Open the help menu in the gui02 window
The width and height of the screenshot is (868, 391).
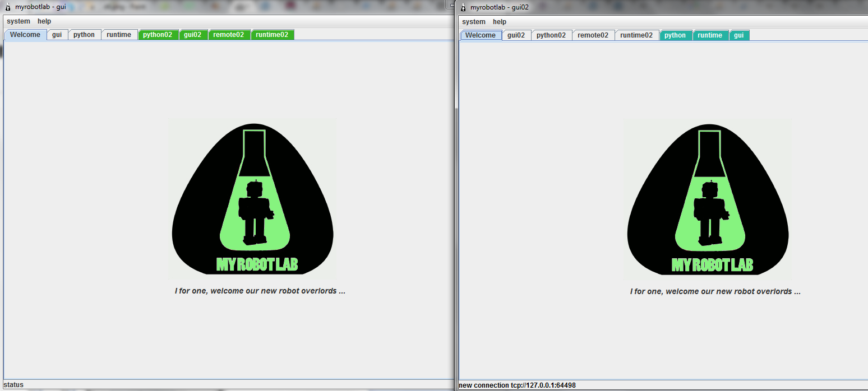[500, 22]
